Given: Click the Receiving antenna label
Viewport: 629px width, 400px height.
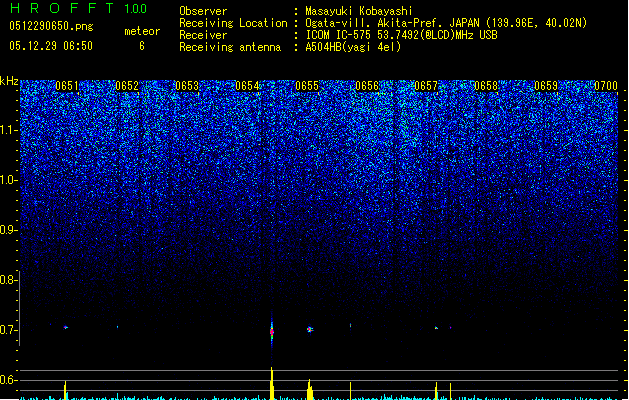Looking at the screenshot, I should tap(230, 47).
